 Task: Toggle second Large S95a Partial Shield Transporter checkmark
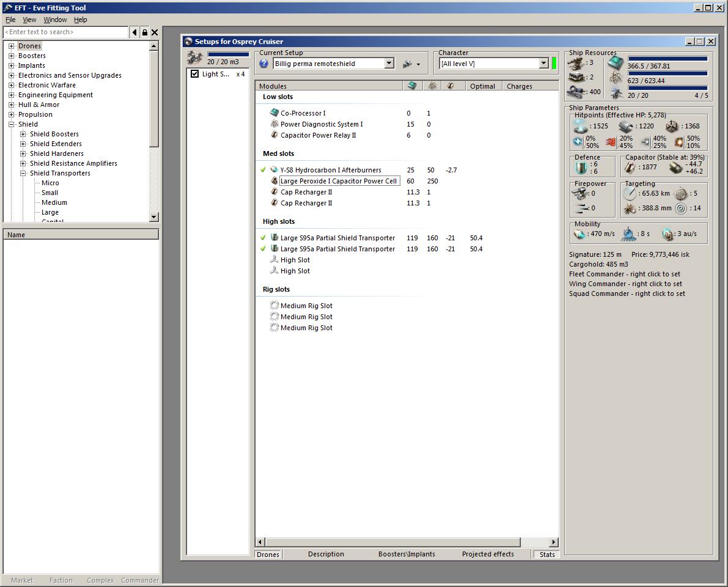tap(263, 249)
